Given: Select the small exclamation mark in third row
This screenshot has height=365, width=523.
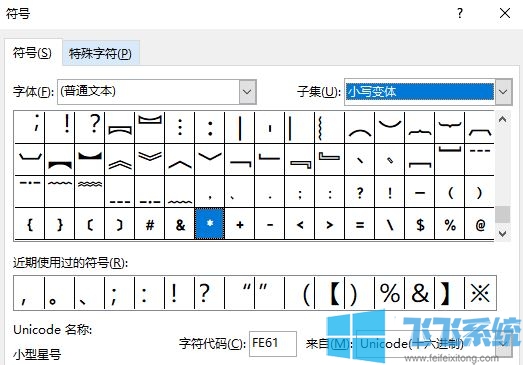Looking at the screenshot, I should coord(390,192).
